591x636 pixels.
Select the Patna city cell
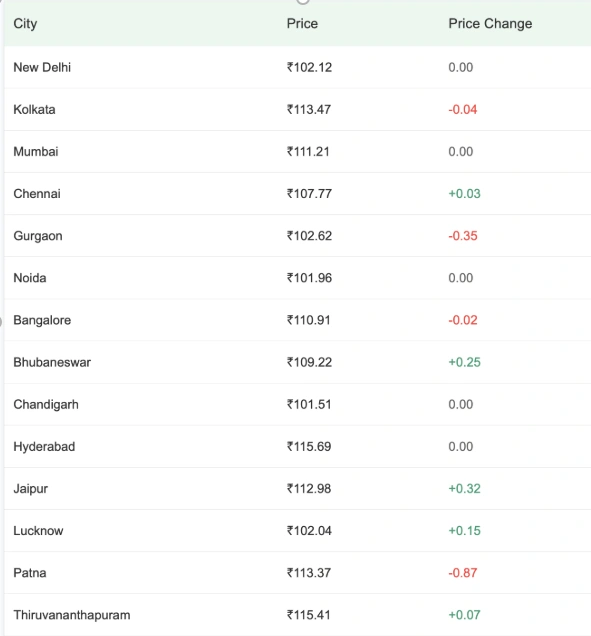[30, 573]
